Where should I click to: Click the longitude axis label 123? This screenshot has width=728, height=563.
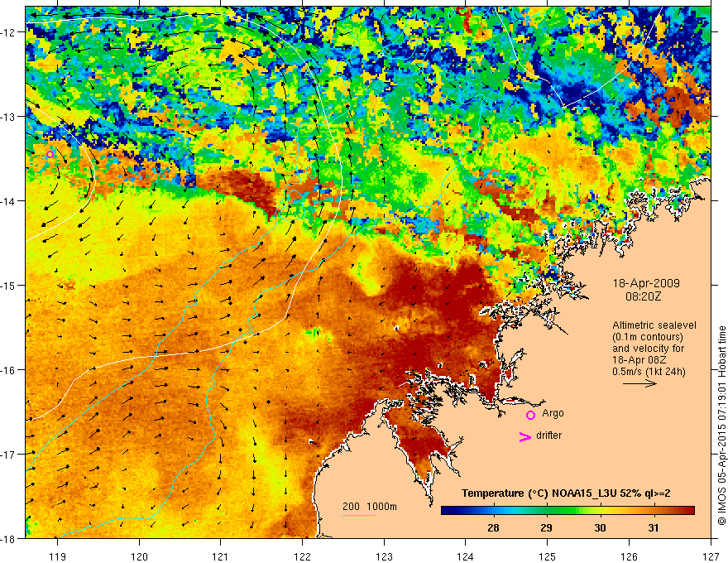[x=384, y=556]
